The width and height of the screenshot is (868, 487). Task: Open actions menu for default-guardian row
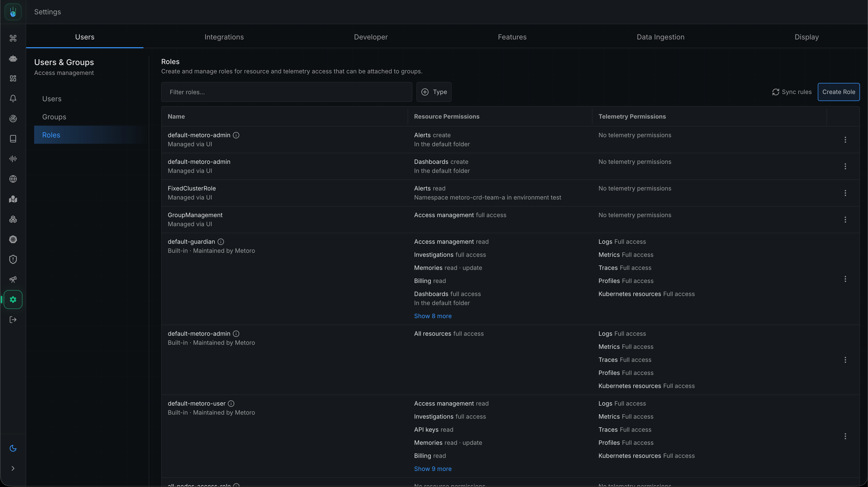845,279
